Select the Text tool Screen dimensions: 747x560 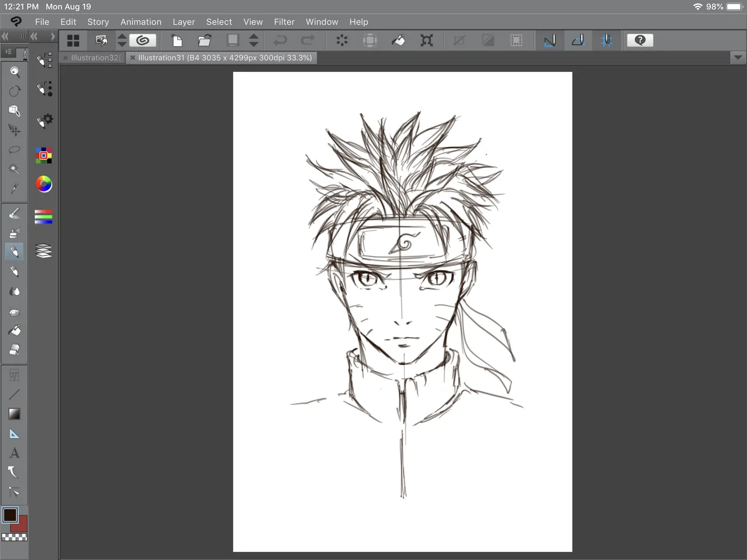[15, 453]
